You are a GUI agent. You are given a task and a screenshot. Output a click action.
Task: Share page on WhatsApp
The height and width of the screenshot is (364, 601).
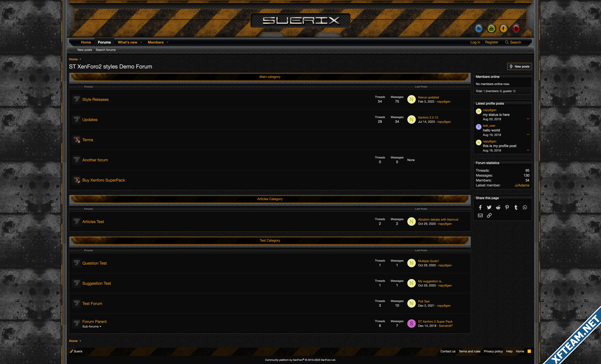tap(525, 207)
